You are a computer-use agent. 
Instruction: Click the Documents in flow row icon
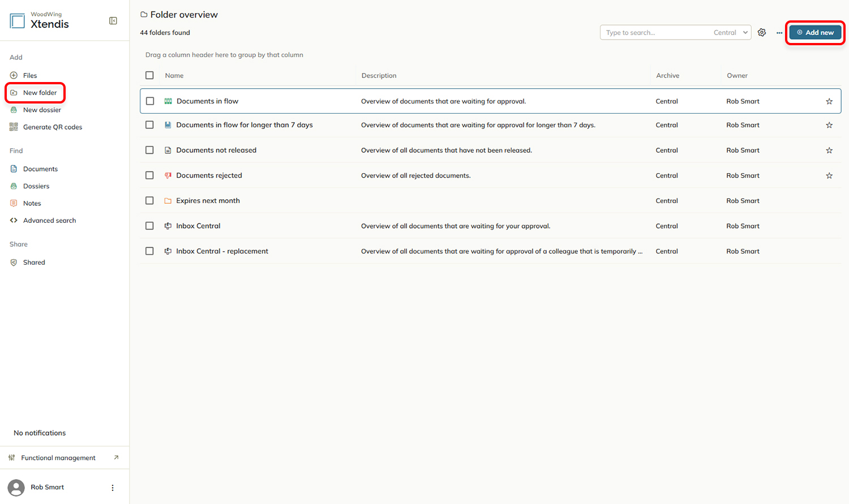point(168,101)
